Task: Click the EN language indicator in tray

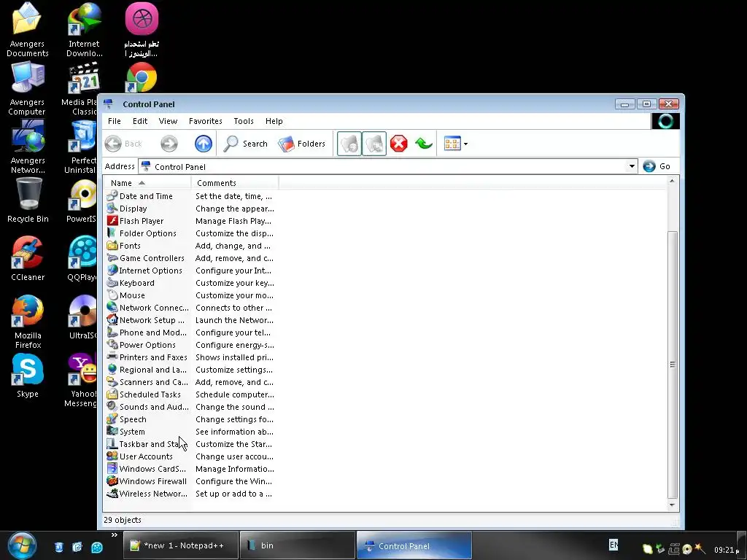Action: pyautogui.click(x=614, y=544)
